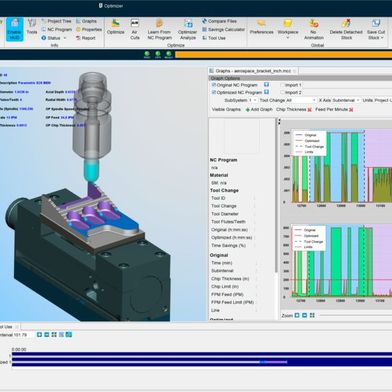
Task: Click the first green status light
Action: 147,54
